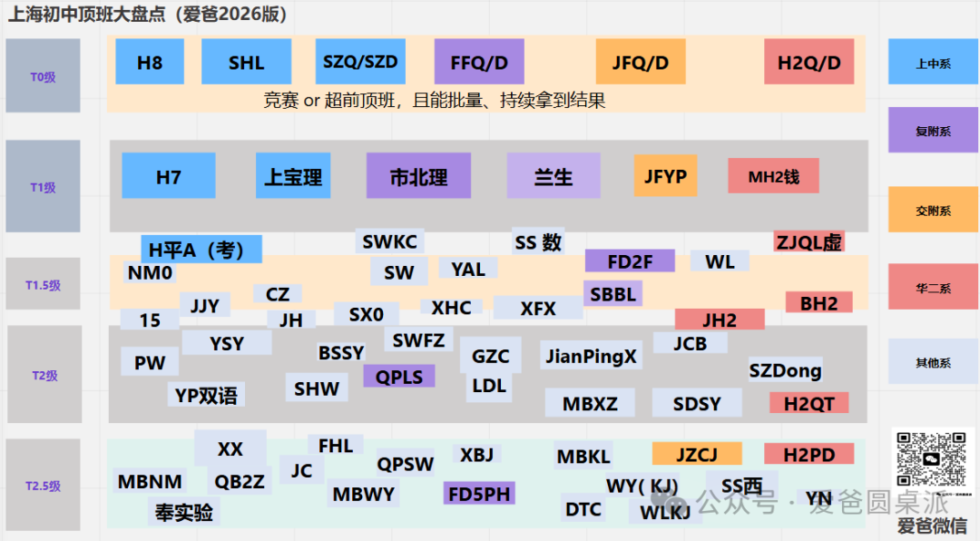Select the JFYP orange box
This screenshot has width=980, height=541.
click(666, 176)
